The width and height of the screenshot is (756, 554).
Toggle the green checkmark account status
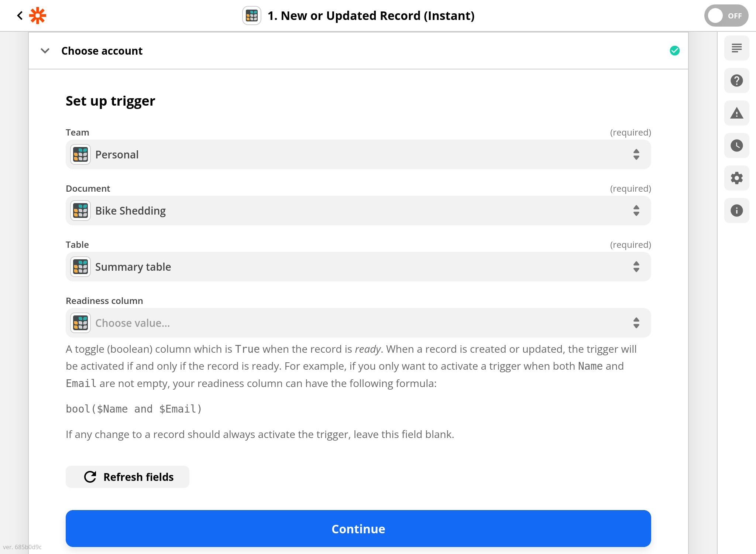tap(674, 51)
